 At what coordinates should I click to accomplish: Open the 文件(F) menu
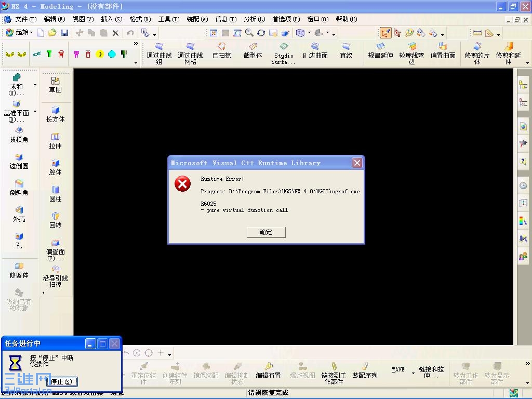pyautogui.click(x=26, y=19)
